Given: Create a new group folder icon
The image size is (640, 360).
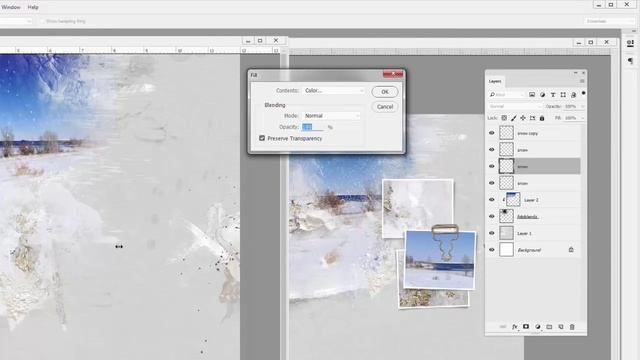Looking at the screenshot, I should (x=549, y=327).
